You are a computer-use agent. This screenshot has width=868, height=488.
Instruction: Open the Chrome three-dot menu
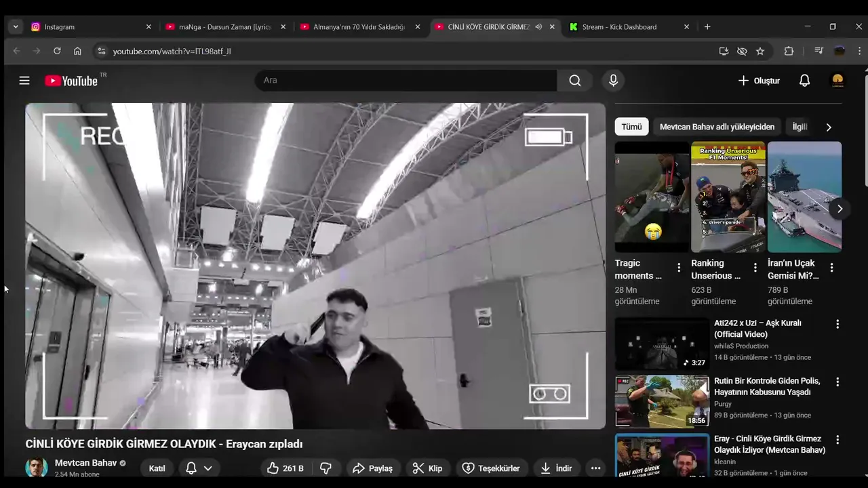click(x=859, y=51)
